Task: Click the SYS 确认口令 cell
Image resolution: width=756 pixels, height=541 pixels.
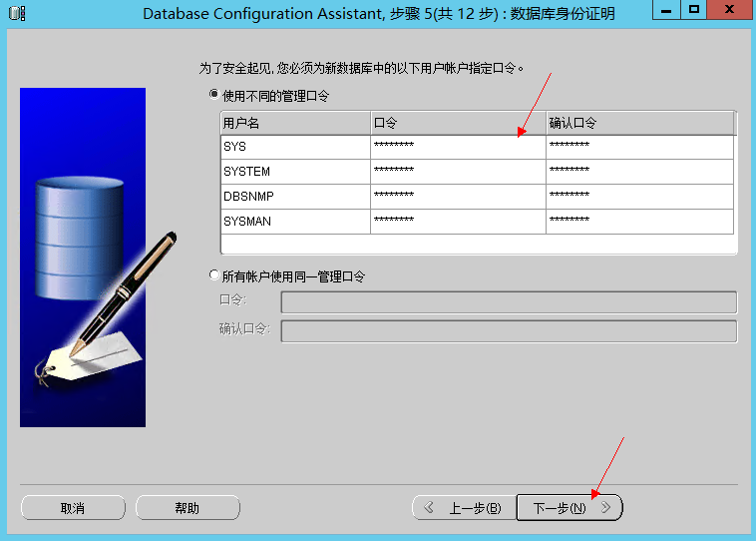Action: 638,147
